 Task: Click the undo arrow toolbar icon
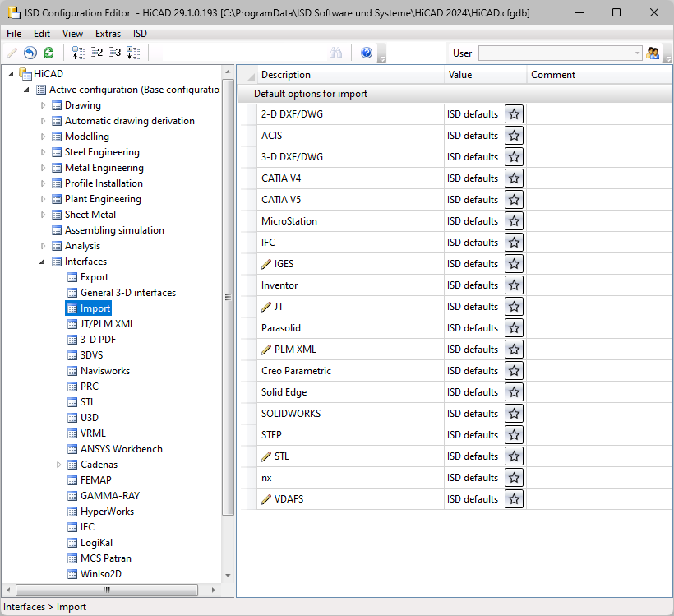pyautogui.click(x=30, y=53)
